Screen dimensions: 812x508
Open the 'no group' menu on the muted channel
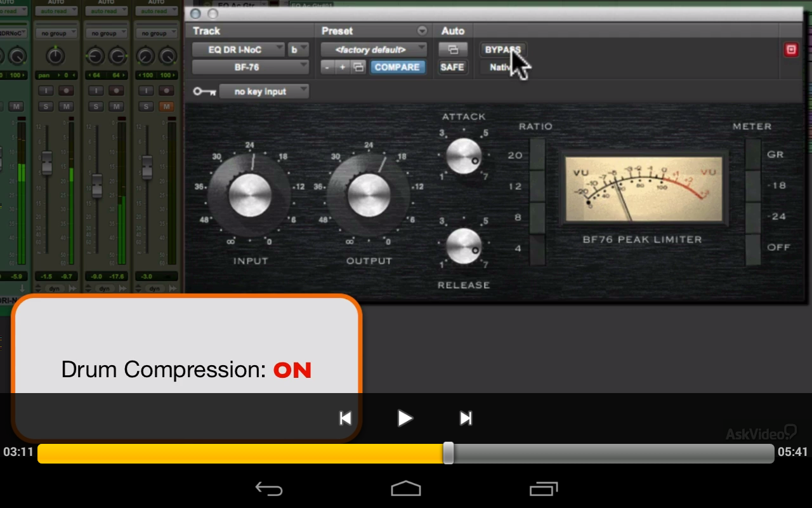pyautogui.click(x=156, y=33)
